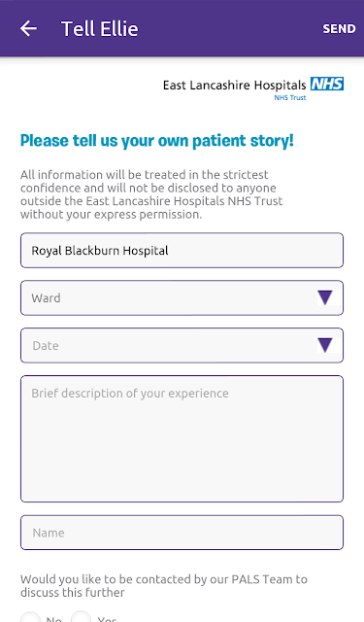Click the confidentiality information paragraph
364x622 pixels.
pyautogui.click(x=151, y=194)
